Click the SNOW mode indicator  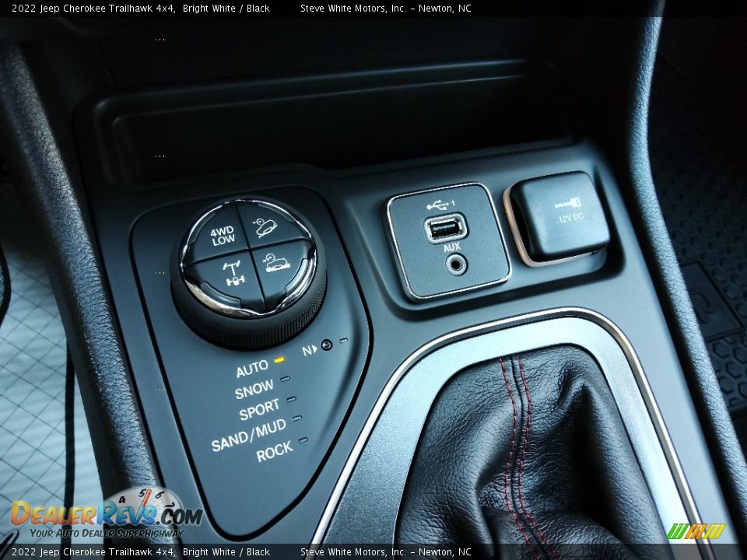coord(285,380)
